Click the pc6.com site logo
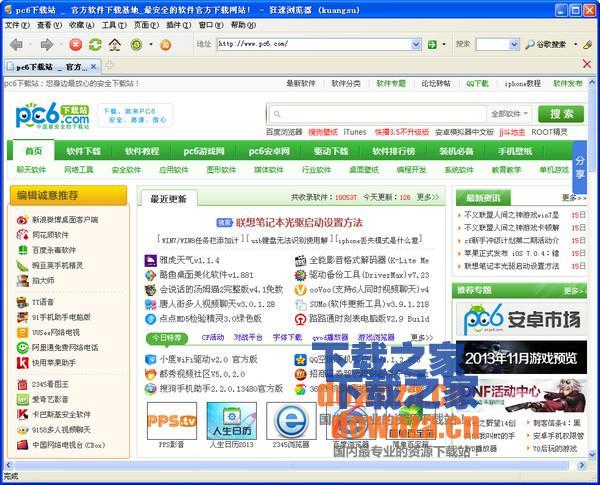Screen dimensions: 600x485 click(x=53, y=115)
